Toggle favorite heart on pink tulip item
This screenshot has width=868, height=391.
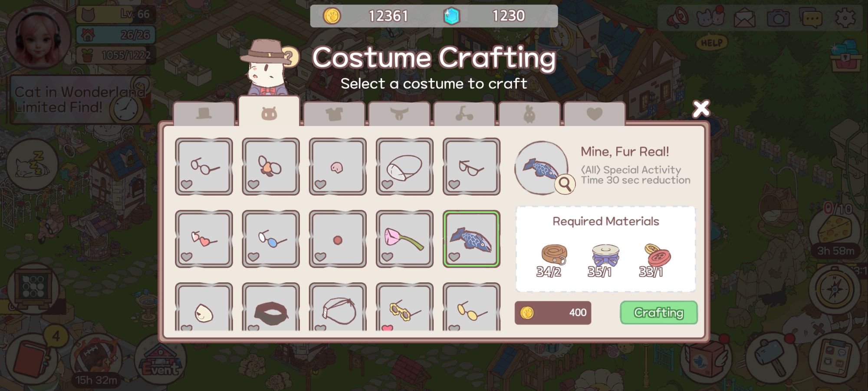click(x=387, y=257)
